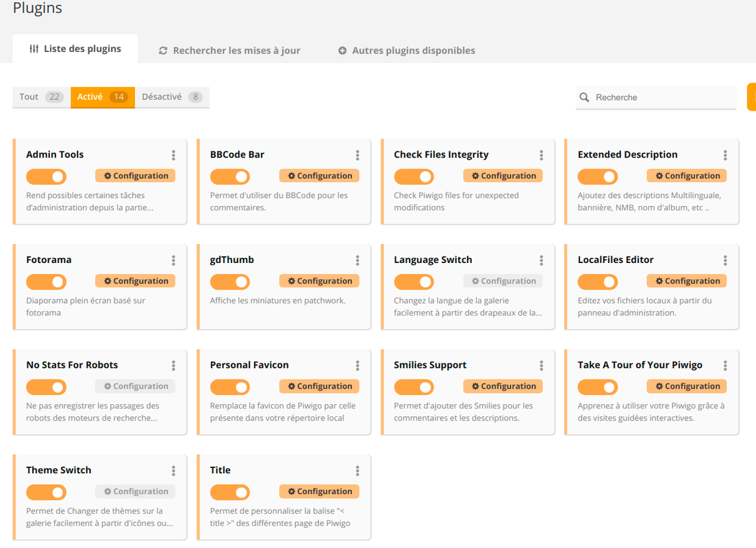
Task: Open the gdThumb three-dot menu
Action: [357, 260]
